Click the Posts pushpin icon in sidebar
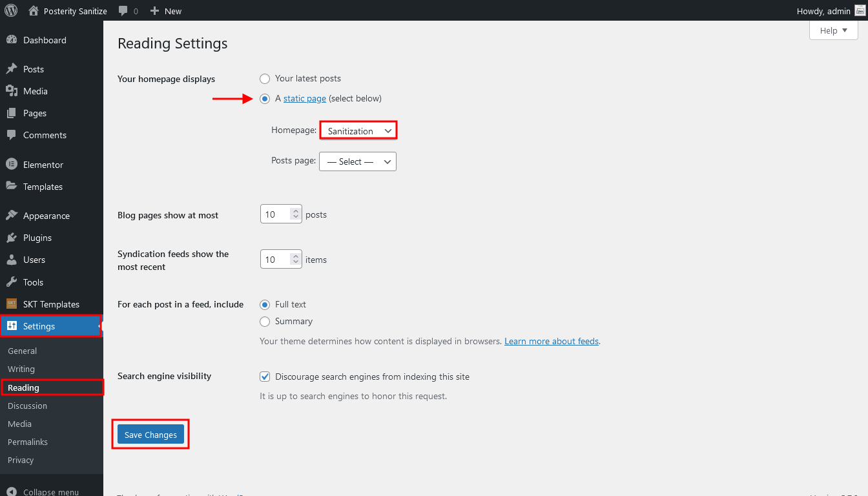Viewport: 868px width, 496px height. 12,69
